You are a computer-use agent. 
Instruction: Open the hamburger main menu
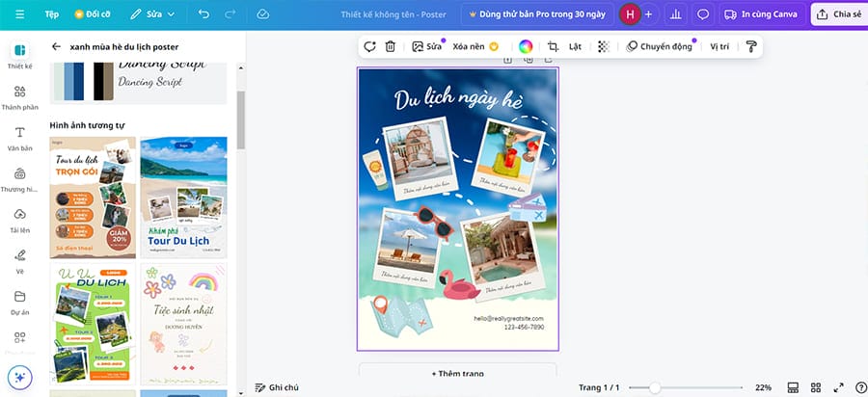(x=20, y=14)
